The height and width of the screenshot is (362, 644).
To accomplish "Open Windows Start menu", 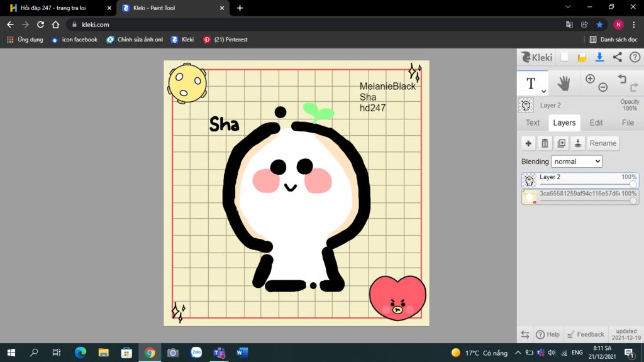I will tap(11, 353).
